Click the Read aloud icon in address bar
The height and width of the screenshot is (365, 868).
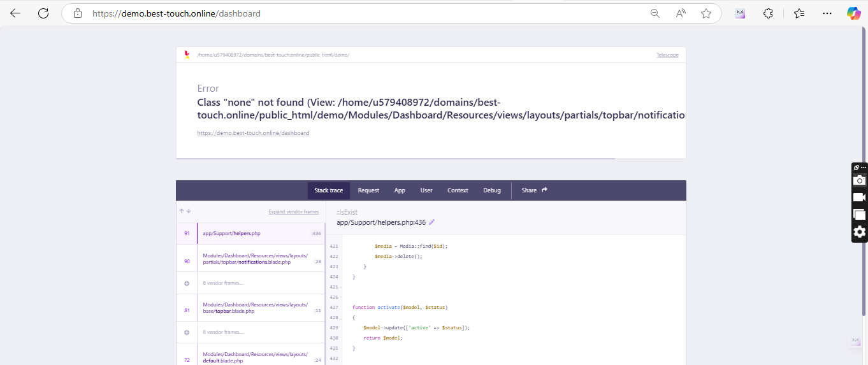pos(681,13)
